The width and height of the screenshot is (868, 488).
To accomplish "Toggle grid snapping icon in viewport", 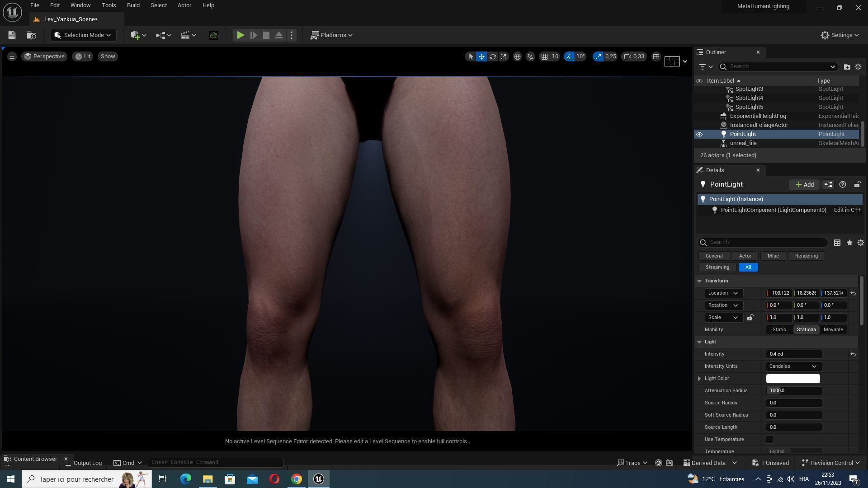I will coord(544,56).
